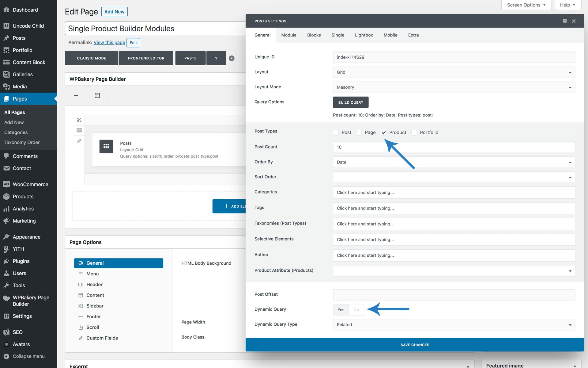Check the Portfolio post type checkbox
The width and height of the screenshot is (588, 368).
414,132
